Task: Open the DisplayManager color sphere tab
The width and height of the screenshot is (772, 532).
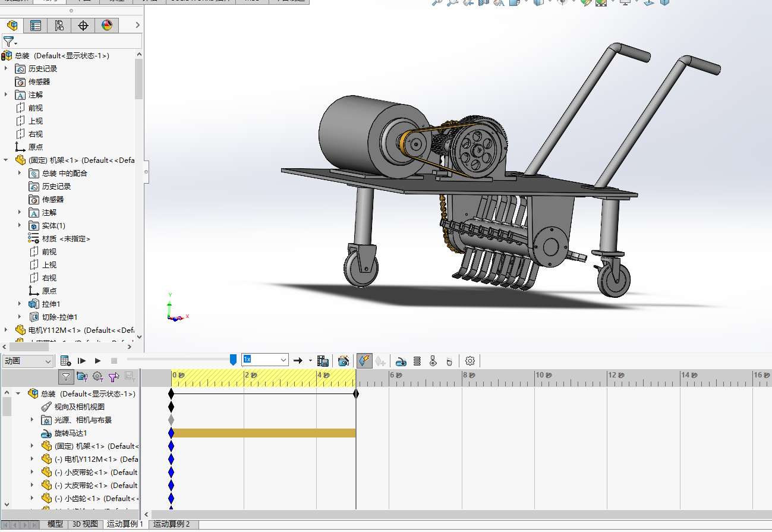Action: [x=107, y=25]
